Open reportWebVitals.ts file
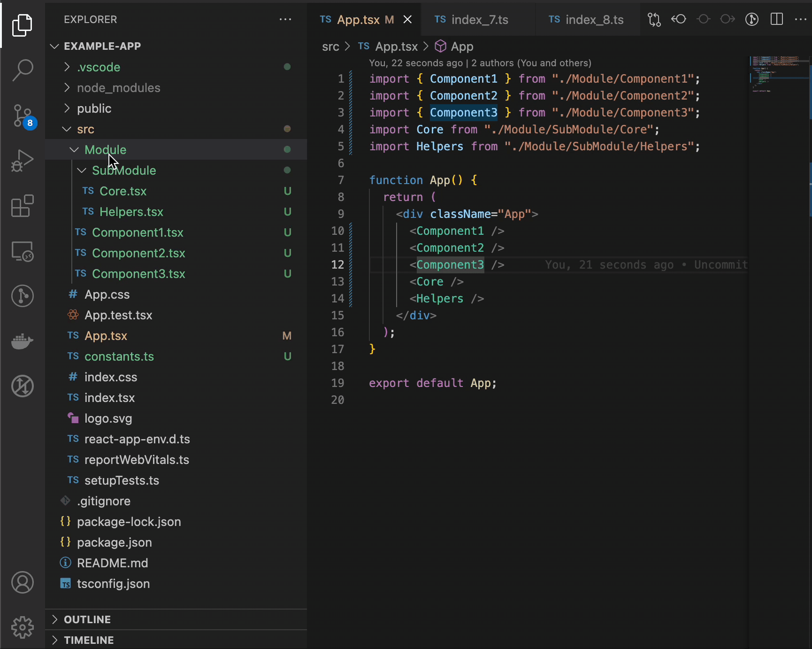The width and height of the screenshot is (812, 649). pos(176,459)
